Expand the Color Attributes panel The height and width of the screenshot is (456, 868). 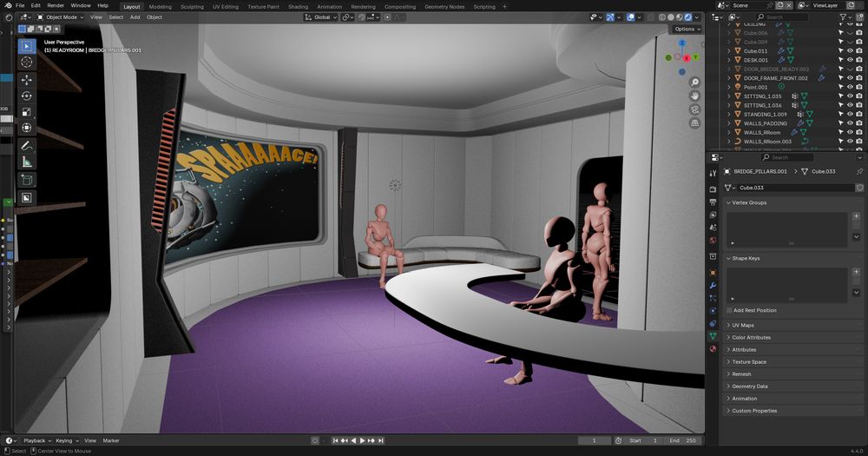click(x=793, y=337)
